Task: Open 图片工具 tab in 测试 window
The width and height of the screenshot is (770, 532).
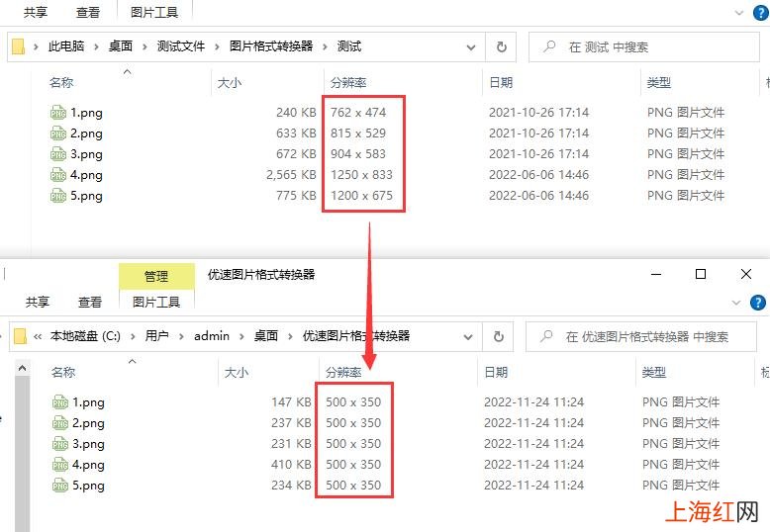Action: [154, 12]
